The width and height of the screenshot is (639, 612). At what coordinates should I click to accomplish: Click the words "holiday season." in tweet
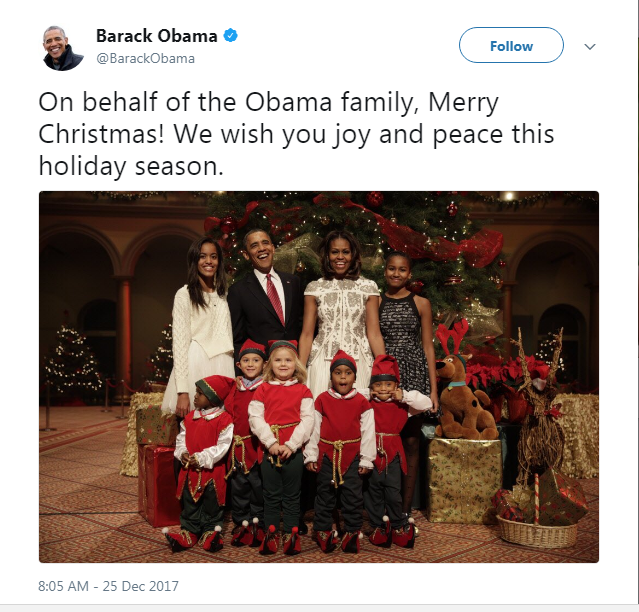click(130, 164)
